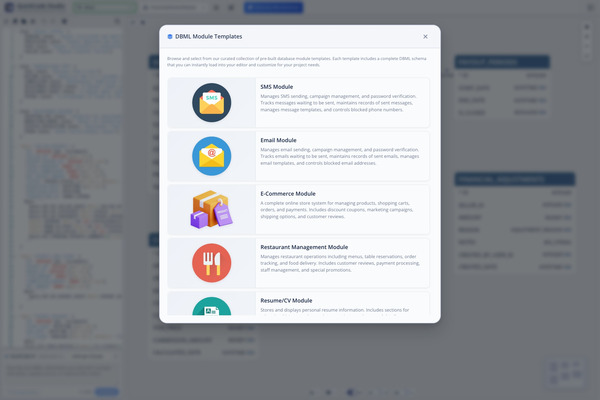Click the Email Module description text

pyautogui.click(x=340, y=156)
